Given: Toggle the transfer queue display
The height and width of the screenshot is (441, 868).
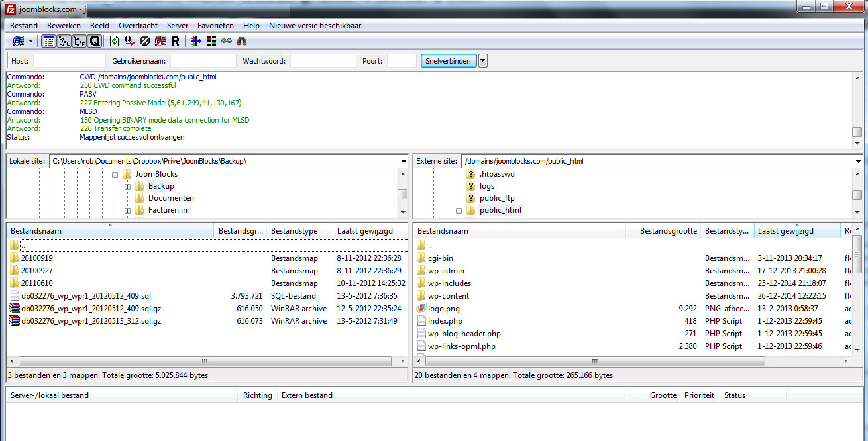Looking at the screenshot, I should [x=94, y=41].
